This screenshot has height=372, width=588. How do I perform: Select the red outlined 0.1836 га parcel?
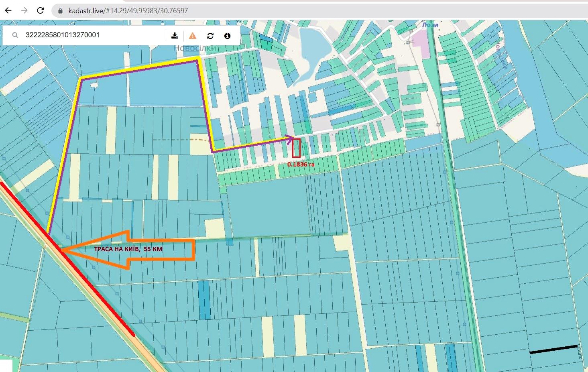[x=296, y=148]
